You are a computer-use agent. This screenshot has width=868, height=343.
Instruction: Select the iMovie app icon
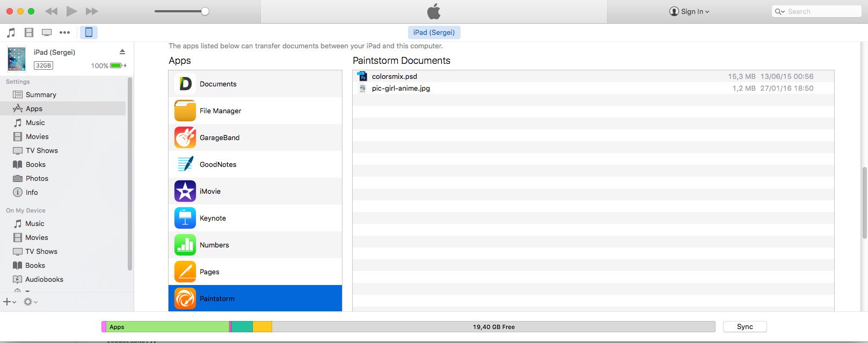pos(185,191)
